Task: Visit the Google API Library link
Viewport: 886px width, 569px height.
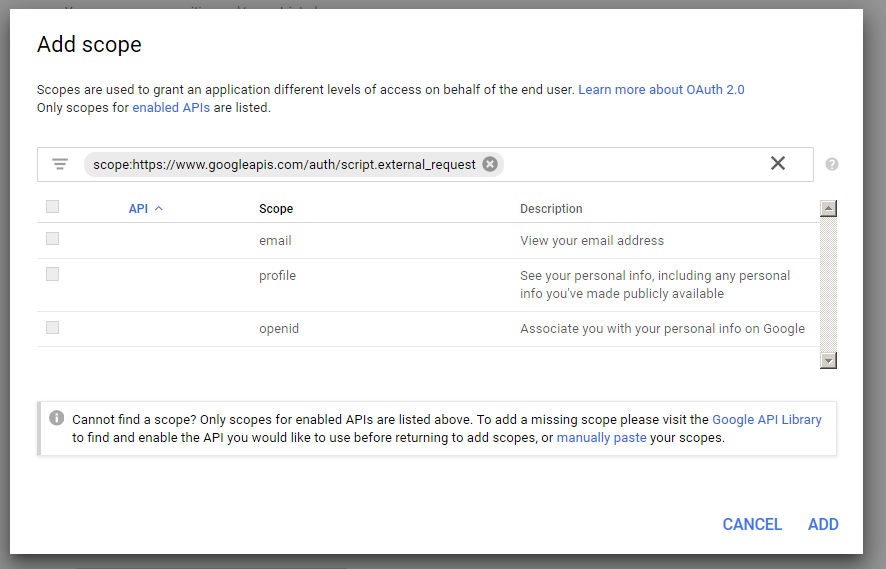Action: [x=766, y=420]
